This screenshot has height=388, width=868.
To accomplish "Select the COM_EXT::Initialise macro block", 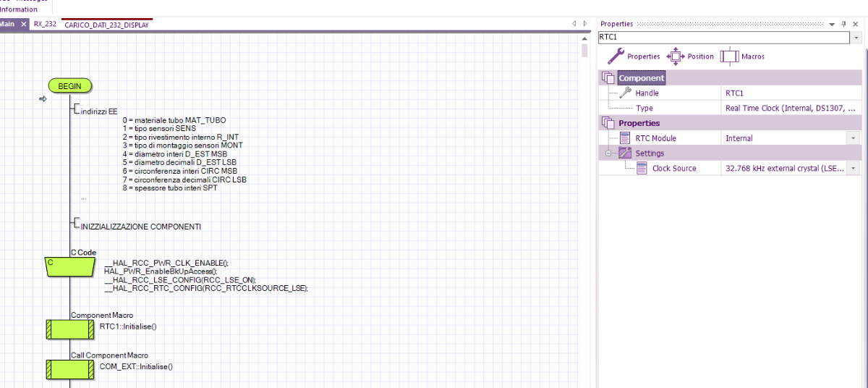I will 69,369.
